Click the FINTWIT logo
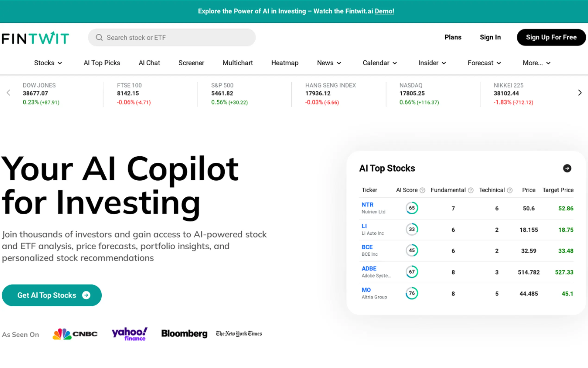The width and height of the screenshot is (588, 368). [35, 38]
